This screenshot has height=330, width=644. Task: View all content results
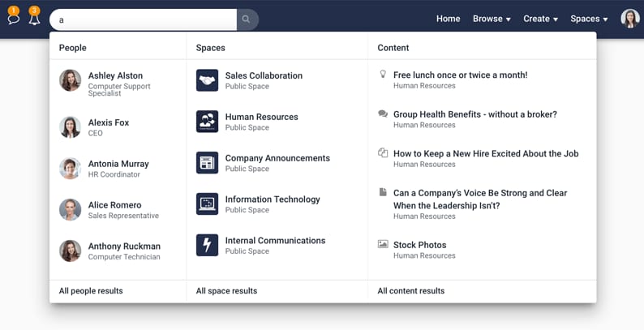[411, 290]
